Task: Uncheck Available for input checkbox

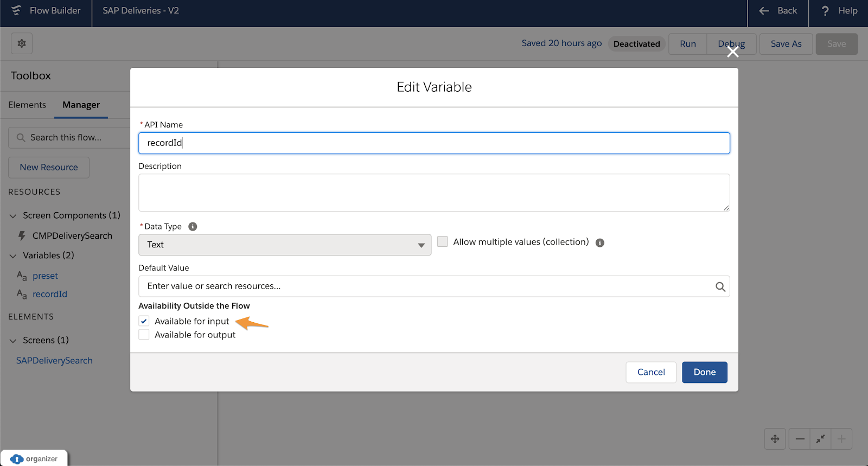Action: point(144,321)
